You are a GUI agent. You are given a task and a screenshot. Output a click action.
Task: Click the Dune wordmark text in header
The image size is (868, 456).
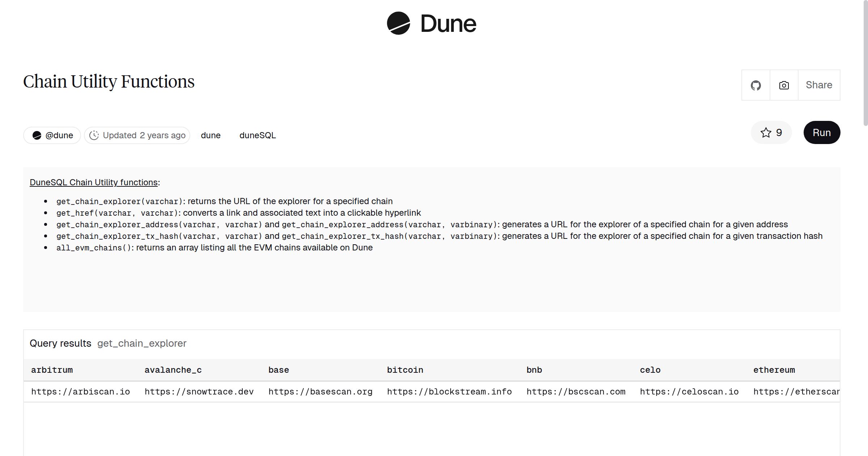pos(448,24)
